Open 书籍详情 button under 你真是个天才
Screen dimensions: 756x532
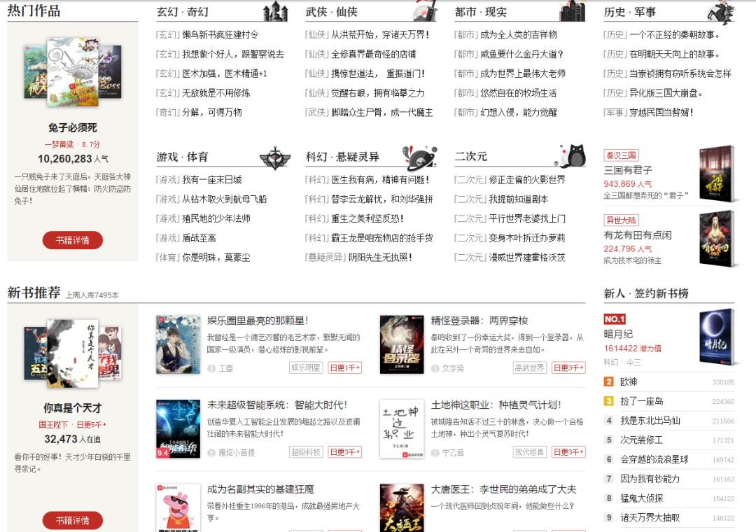tap(73, 520)
